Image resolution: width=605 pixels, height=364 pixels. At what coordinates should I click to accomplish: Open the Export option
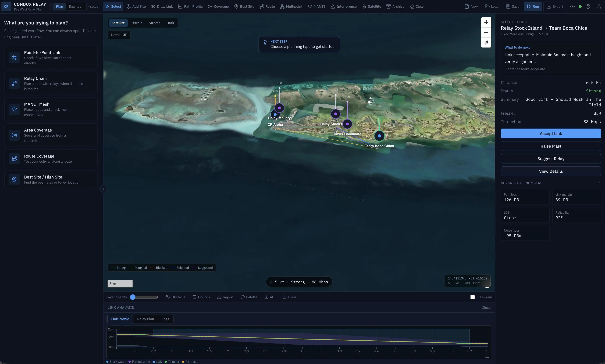tap(555, 6)
